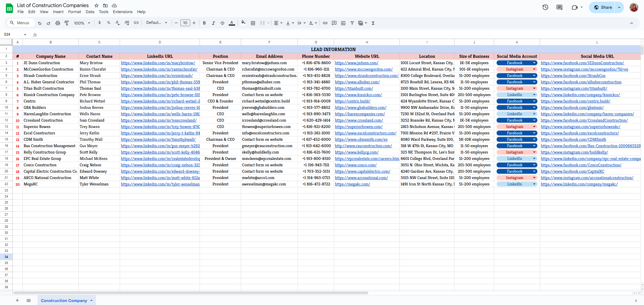644x305 pixels.
Task: Click the redo icon
Action: point(48,23)
